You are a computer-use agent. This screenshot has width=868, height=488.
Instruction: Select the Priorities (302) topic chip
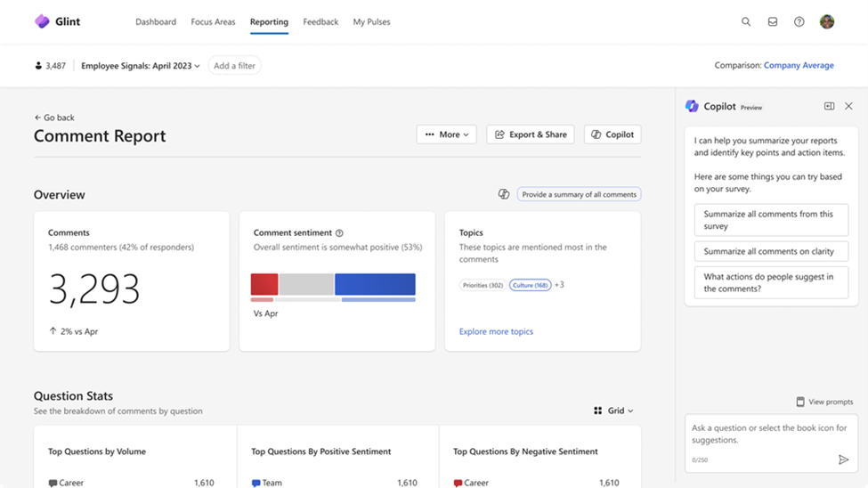tap(483, 285)
